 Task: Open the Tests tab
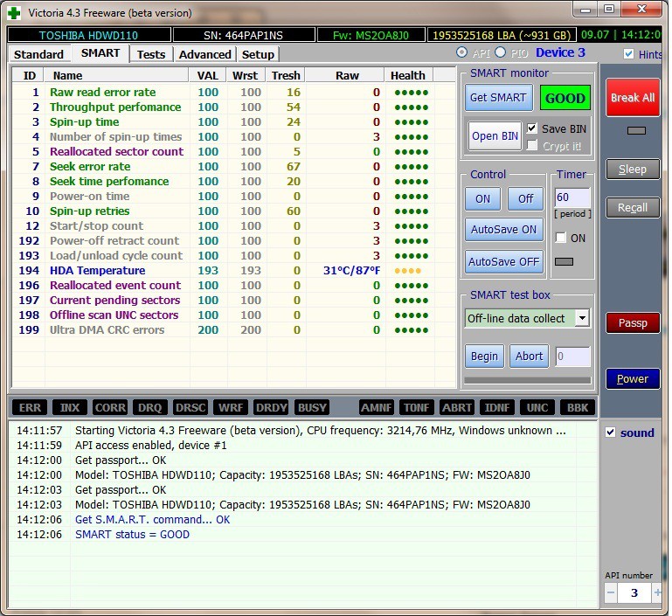point(151,54)
